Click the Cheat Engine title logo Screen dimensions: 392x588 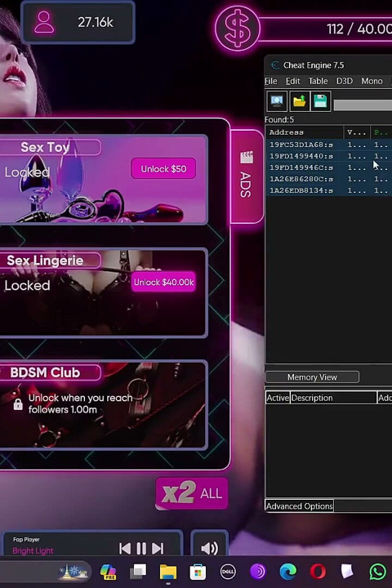[275, 65]
